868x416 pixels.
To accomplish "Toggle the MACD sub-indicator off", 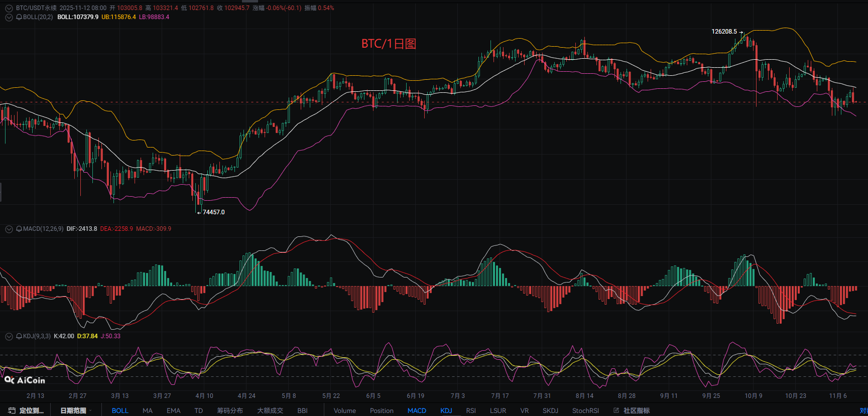I will coord(417,410).
